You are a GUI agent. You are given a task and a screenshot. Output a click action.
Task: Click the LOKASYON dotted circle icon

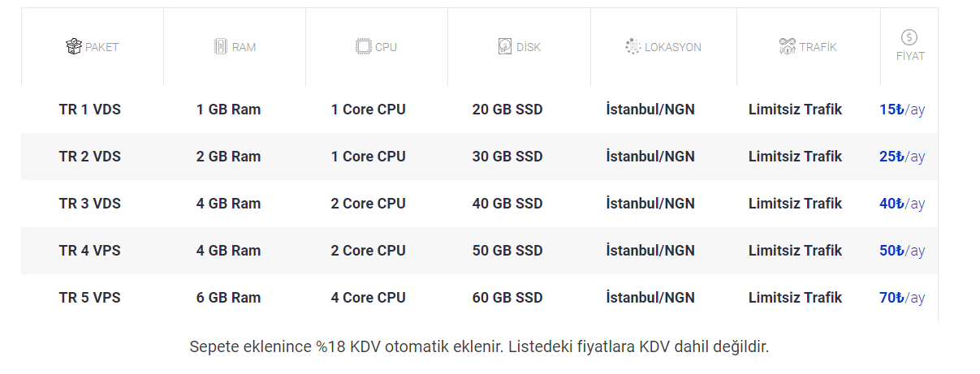pyautogui.click(x=633, y=46)
